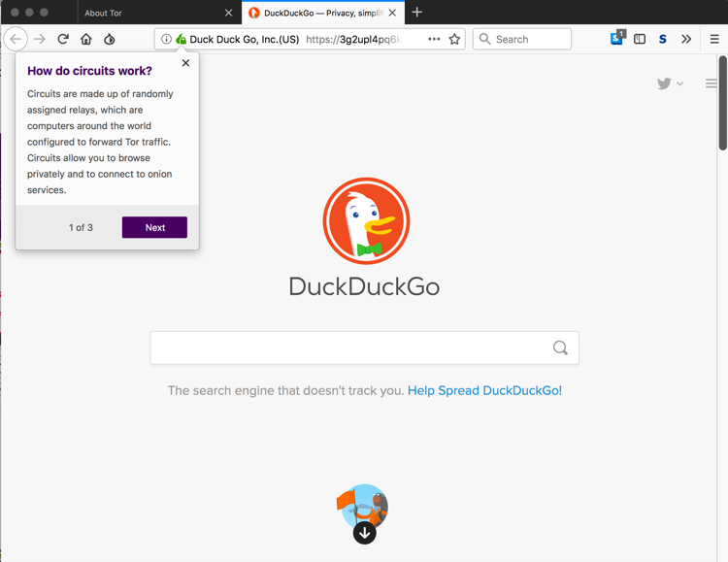Open Help Spread DuckDuckGo link
The image size is (728, 562).
484,390
